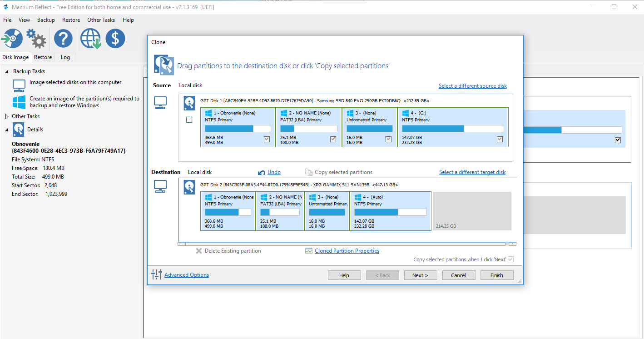Screen dimensions: 644x339
Task: Click the Next > button
Action: click(x=420, y=275)
